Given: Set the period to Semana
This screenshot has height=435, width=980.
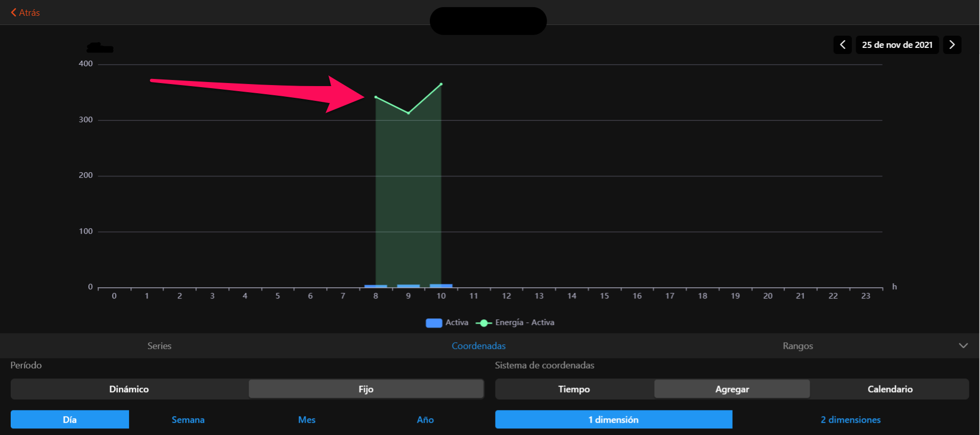Looking at the screenshot, I should coord(188,420).
